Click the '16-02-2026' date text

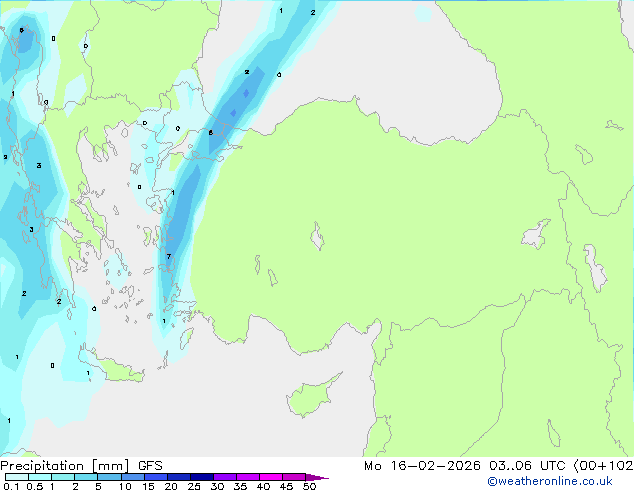(x=435, y=466)
